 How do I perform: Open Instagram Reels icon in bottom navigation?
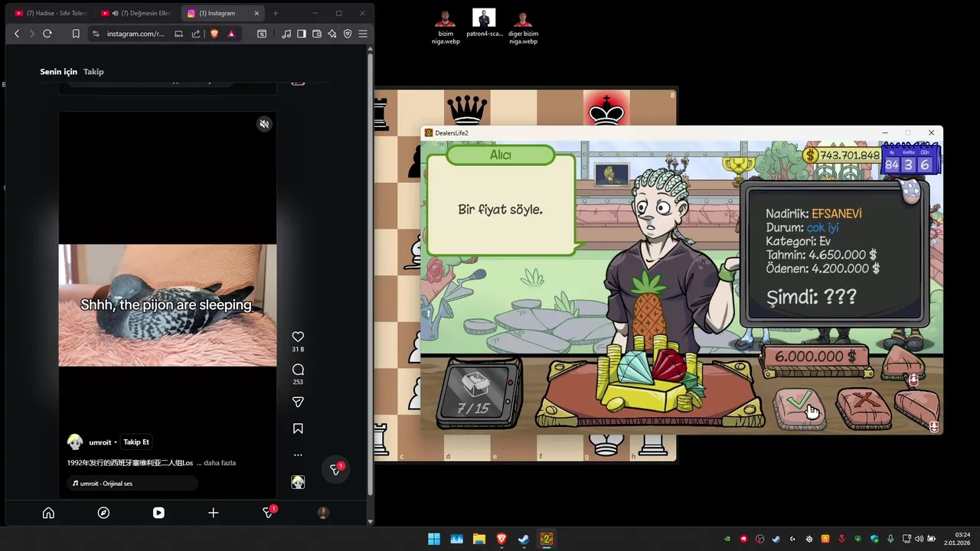[158, 513]
